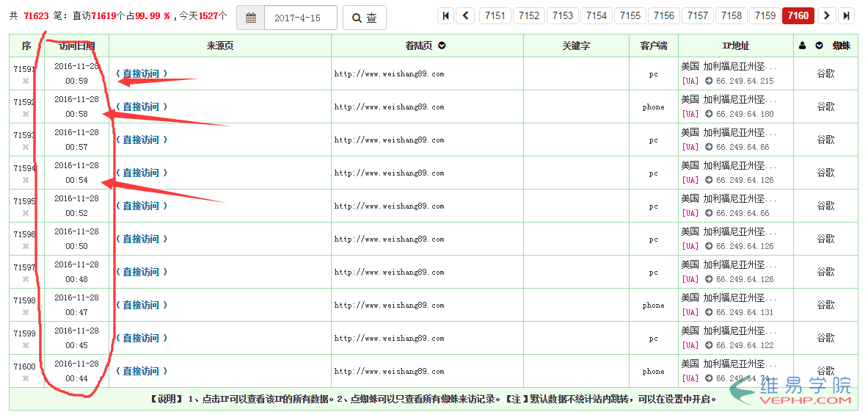
Task: Delete record 71596 with its x icon
Action: coord(26,246)
